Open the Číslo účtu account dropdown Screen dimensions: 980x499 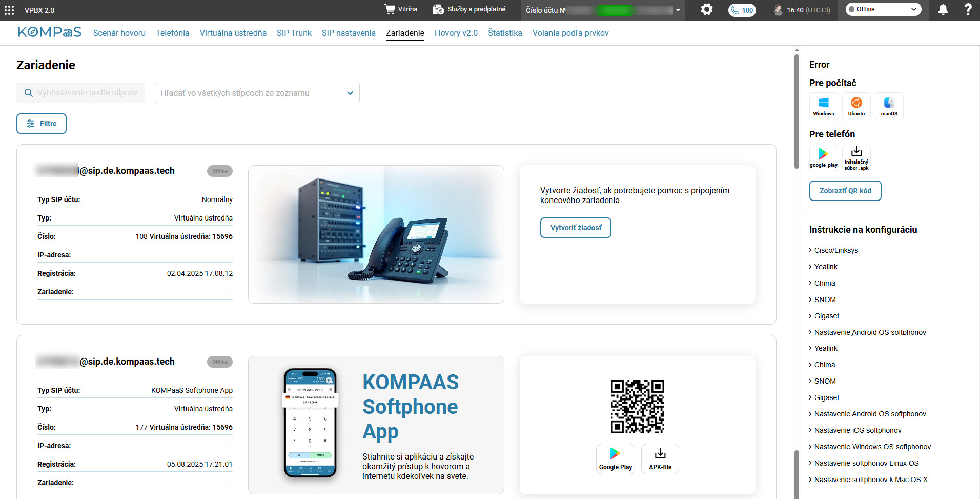[x=603, y=10]
